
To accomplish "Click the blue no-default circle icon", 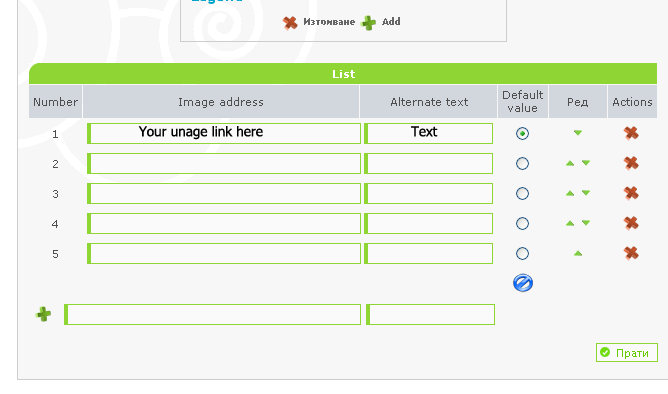I will click(523, 283).
